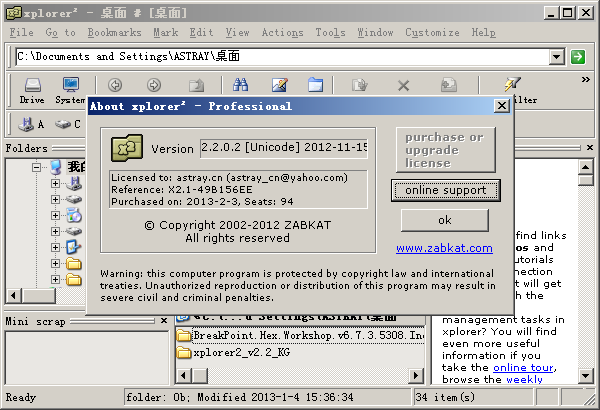Viewport: 600px width, 410px height.
Task: Open the Bookmarks menu
Action: [x=114, y=33]
